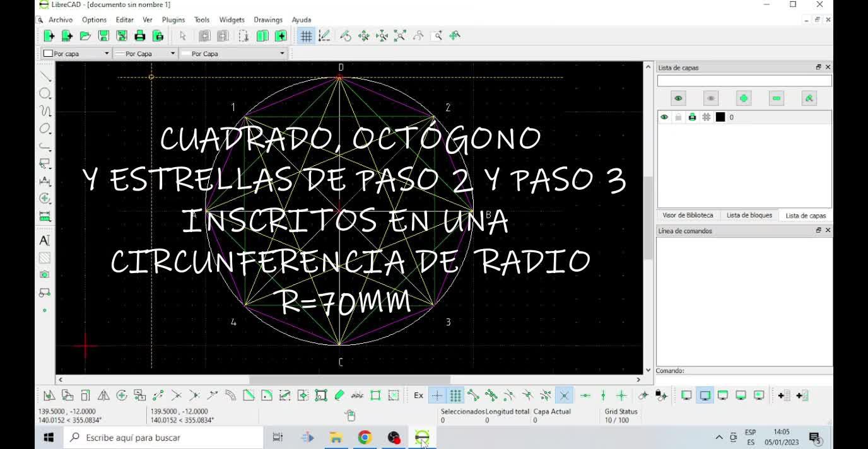Print the drawing with the printer icon
The image size is (868, 449).
pyautogui.click(x=140, y=36)
